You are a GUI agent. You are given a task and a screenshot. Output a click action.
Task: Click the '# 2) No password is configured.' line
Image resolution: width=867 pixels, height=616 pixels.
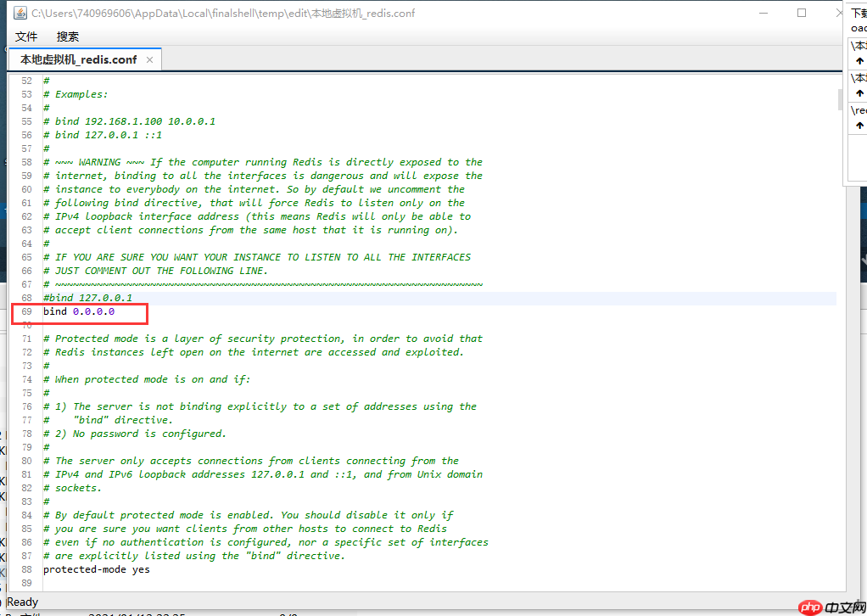[135, 434]
